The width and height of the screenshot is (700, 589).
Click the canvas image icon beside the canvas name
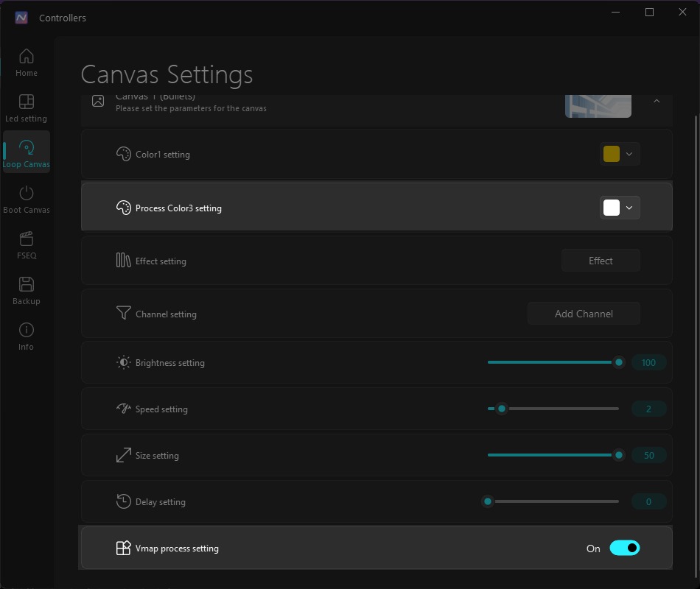[98, 101]
